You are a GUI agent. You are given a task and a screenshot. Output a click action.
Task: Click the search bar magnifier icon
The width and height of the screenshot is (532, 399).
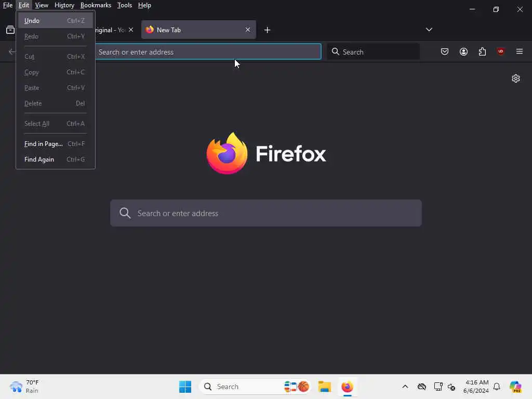pyautogui.click(x=335, y=51)
